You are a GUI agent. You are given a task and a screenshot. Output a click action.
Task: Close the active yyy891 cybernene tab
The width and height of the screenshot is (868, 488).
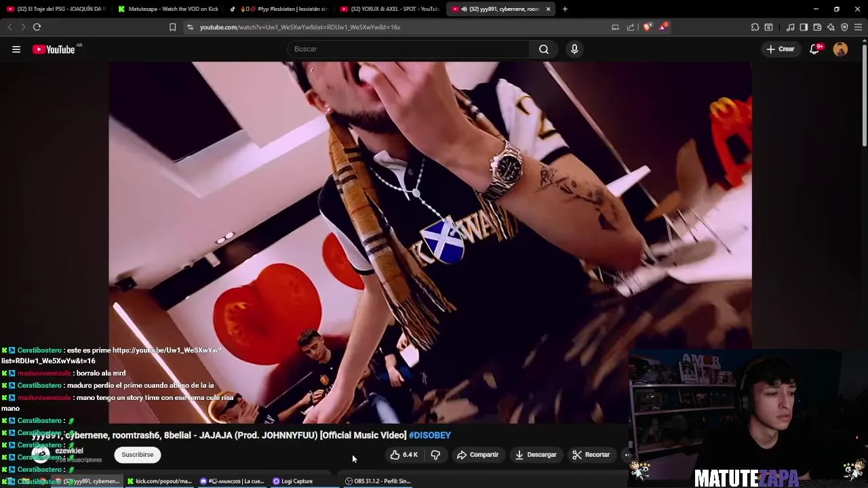pyautogui.click(x=548, y=9)
